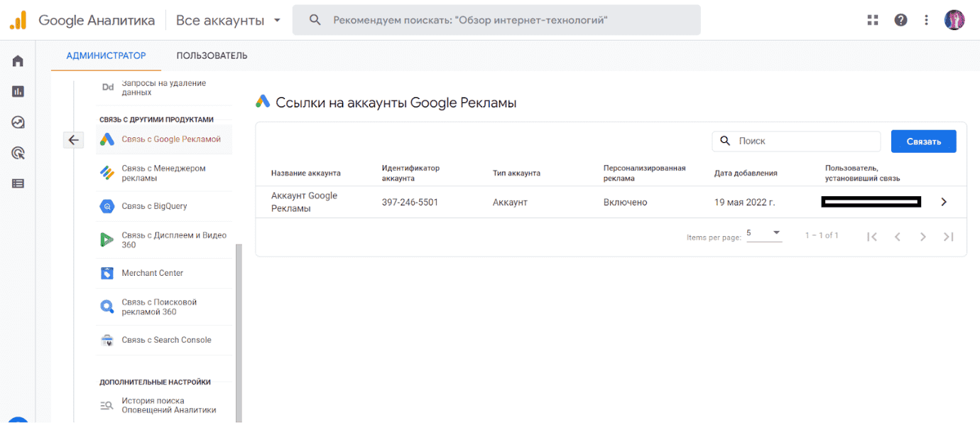
Task: Go to next page of the table
Action: 923,236
